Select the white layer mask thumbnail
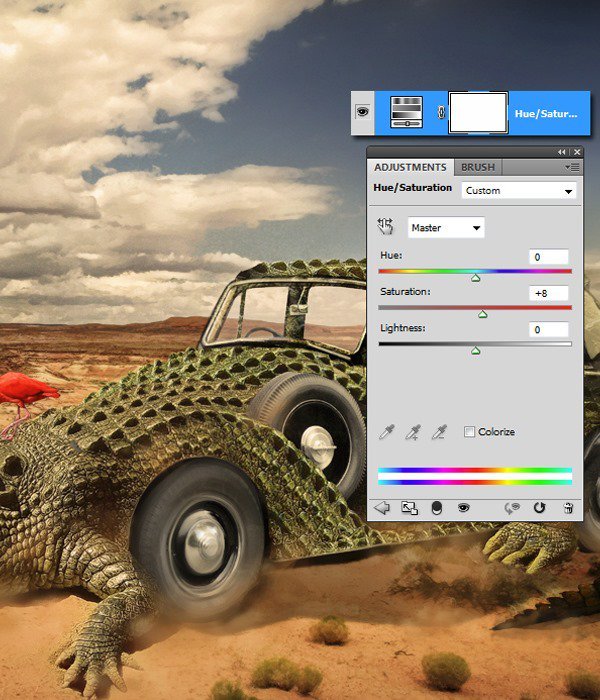The width and height of the screenshot is (600, 700). click(x=478, y=112)
